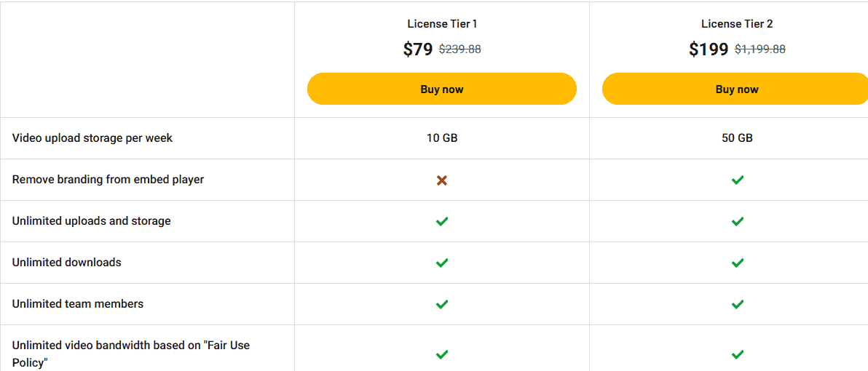Click Tier 2 checkmark for Unlimited uploads and storage
Screen dimensions: 868x371
(x=737, y=221)
